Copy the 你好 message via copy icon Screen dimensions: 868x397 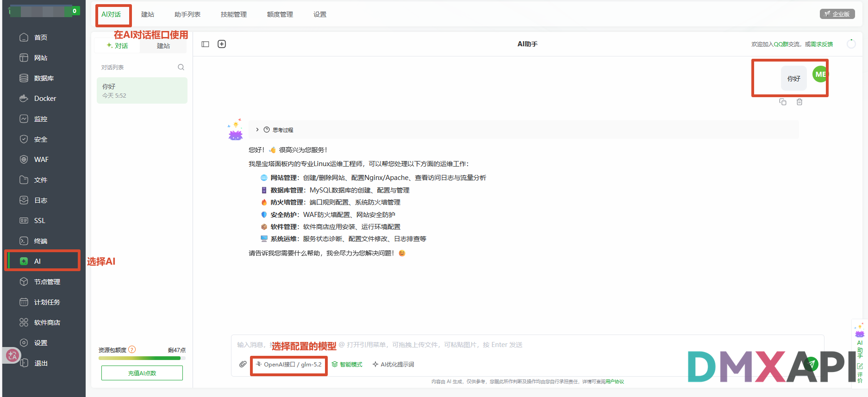pos(783,102)
